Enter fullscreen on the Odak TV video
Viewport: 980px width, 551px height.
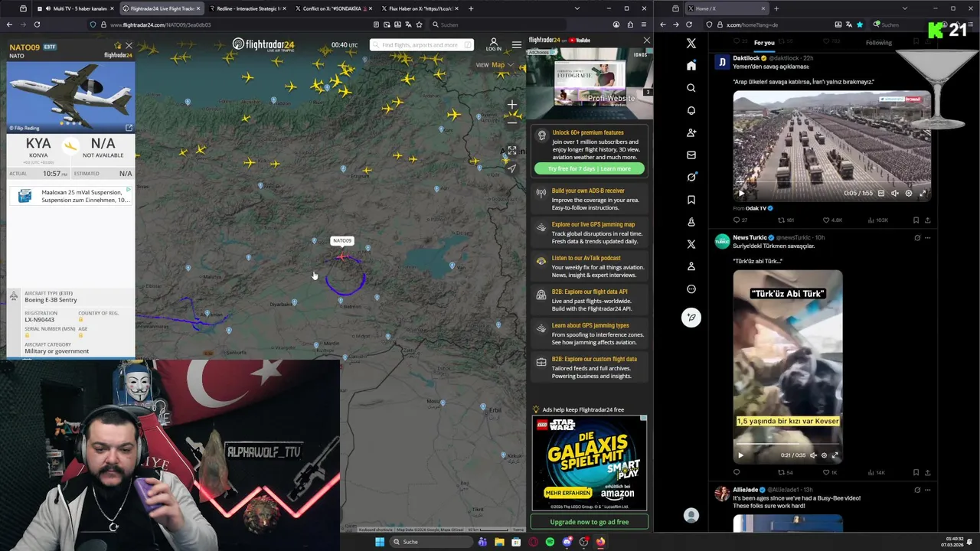coord(923,194)
